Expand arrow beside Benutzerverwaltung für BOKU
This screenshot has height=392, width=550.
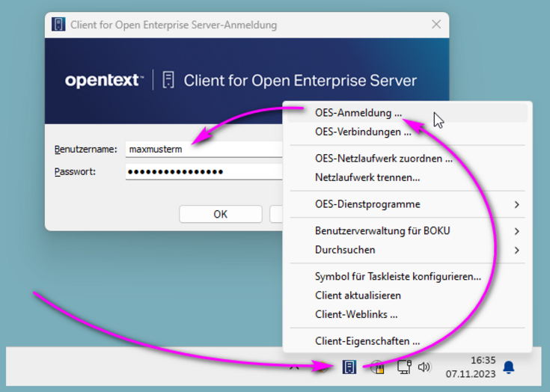tap(516, 231)
